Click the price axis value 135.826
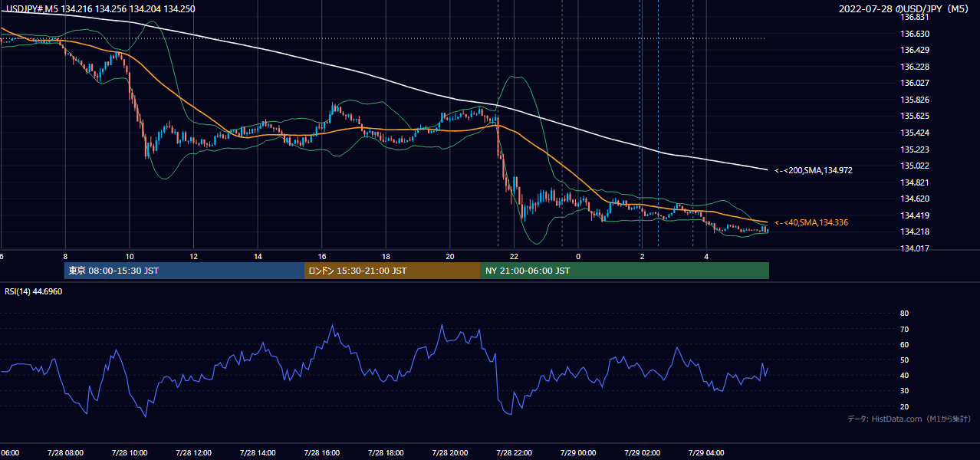Viewport: 980px width, 460px height. tap(915, 100)
